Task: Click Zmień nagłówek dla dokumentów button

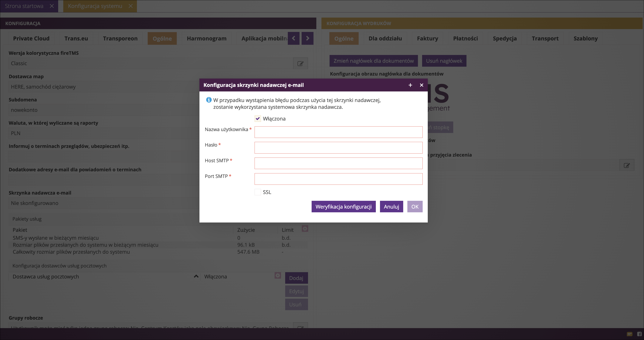Action: click(x=374, y=61)
